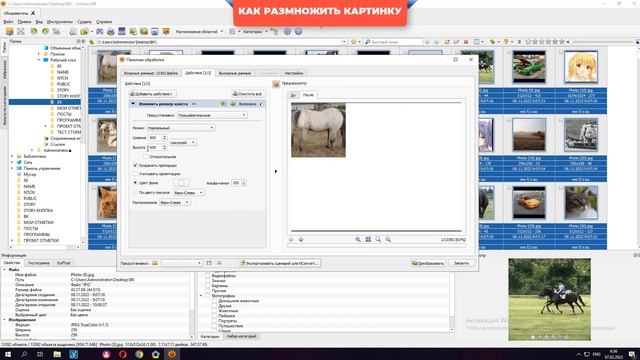
Task: Toggle the Включено checkbox for canvas action
Action: click(x=261, y=104)
